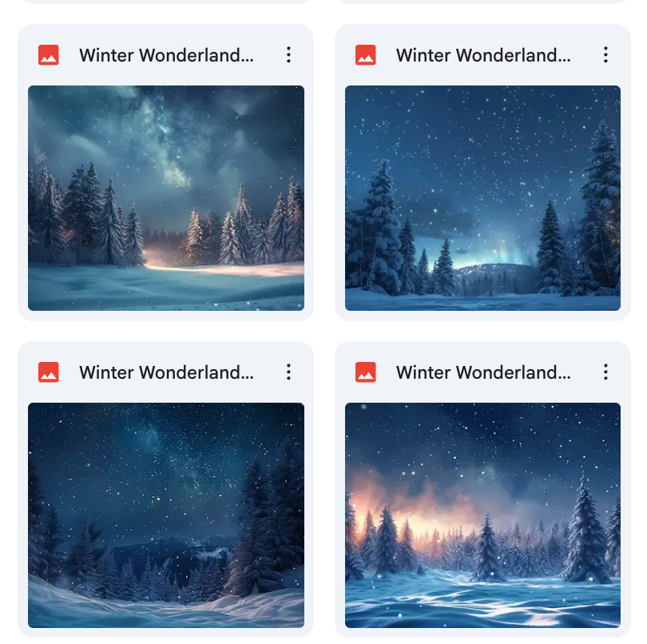The width and height of the screenshot is (647, 644).
Task: Click the Winter Wonderland title above the aurora image
Action: point(483,55)
